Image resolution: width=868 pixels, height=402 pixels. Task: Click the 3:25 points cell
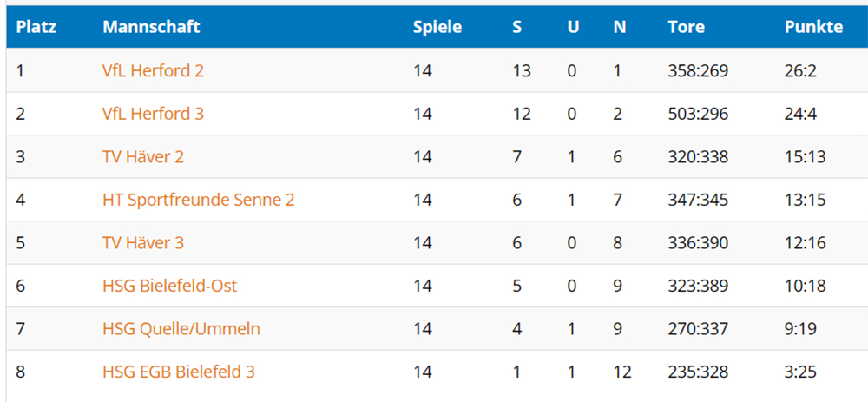tap(800, 372)
